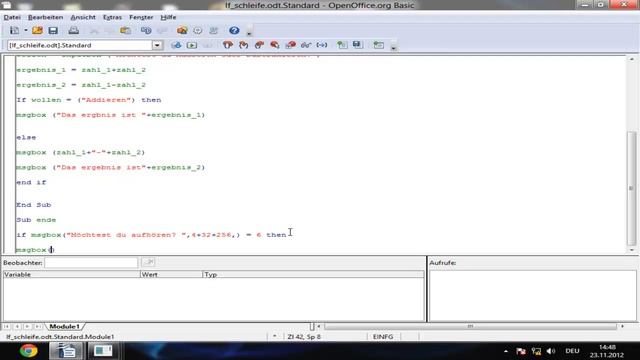The image size is (640, 360).
Task: Click the horizontal scroll-right arrow
Action: click(622, 326)
